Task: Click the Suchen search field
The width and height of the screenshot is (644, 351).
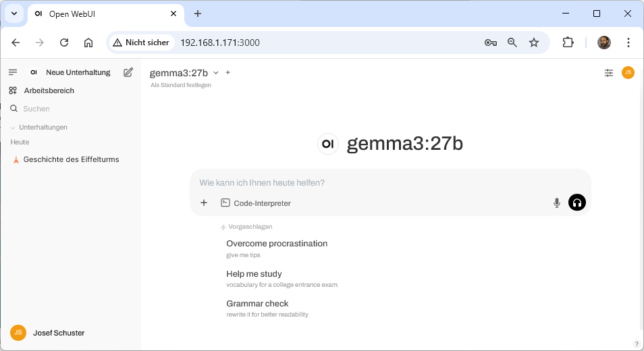Action: click(x=68, y=109)
